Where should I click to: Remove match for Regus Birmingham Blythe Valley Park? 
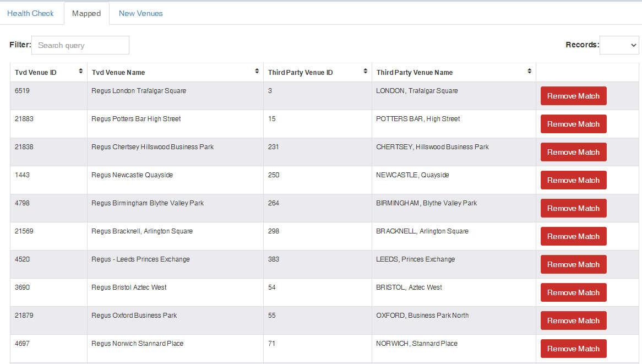click(x=573, y=208)
